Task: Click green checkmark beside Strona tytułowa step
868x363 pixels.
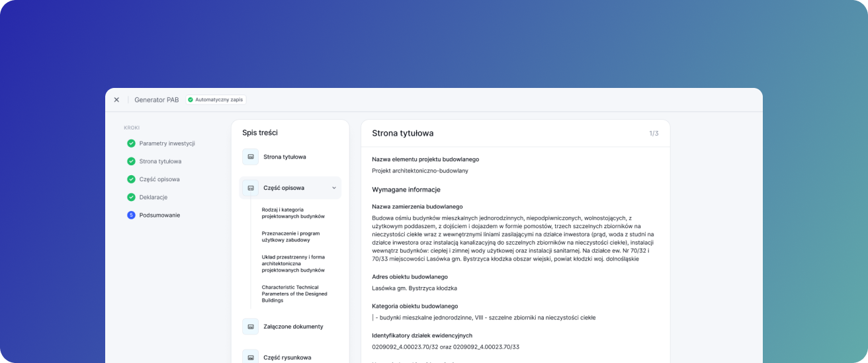Action: [131, 161]
